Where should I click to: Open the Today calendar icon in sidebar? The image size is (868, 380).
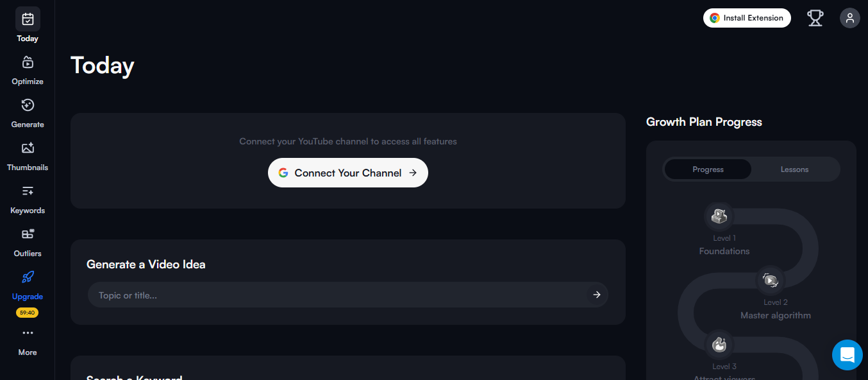point(28,19)
